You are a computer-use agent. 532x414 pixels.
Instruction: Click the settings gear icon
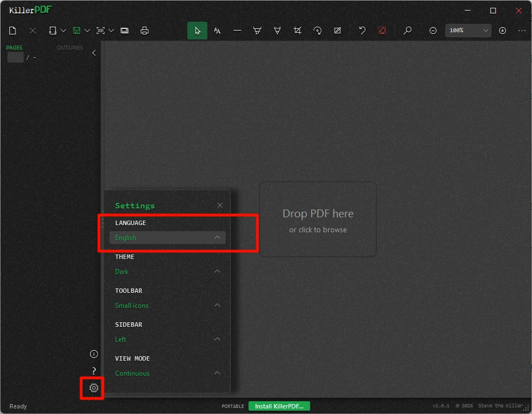93,388
